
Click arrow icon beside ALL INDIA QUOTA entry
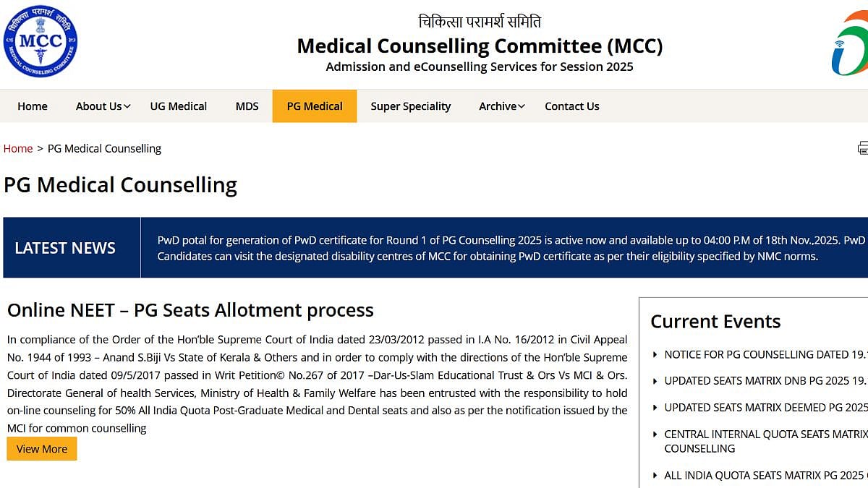coord(656,476)
